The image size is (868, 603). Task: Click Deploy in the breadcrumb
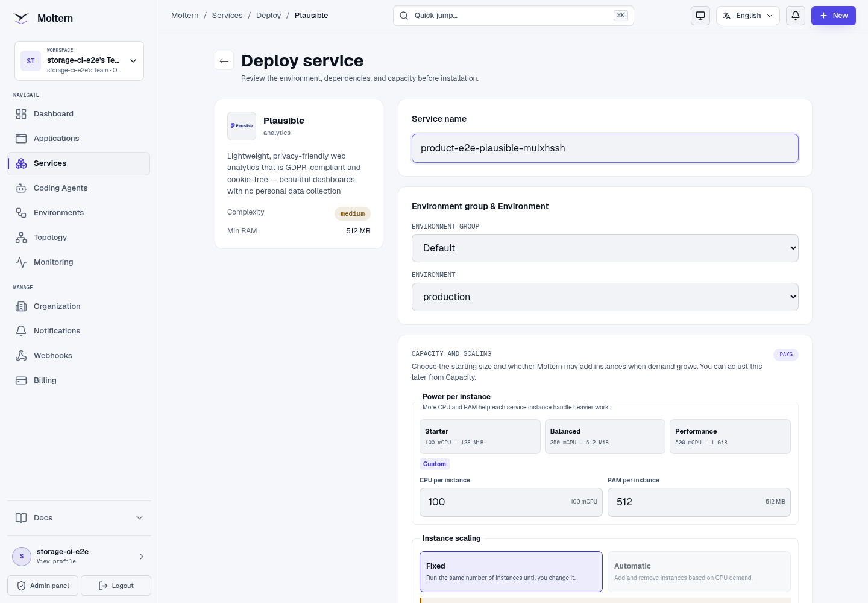point(269,16)
